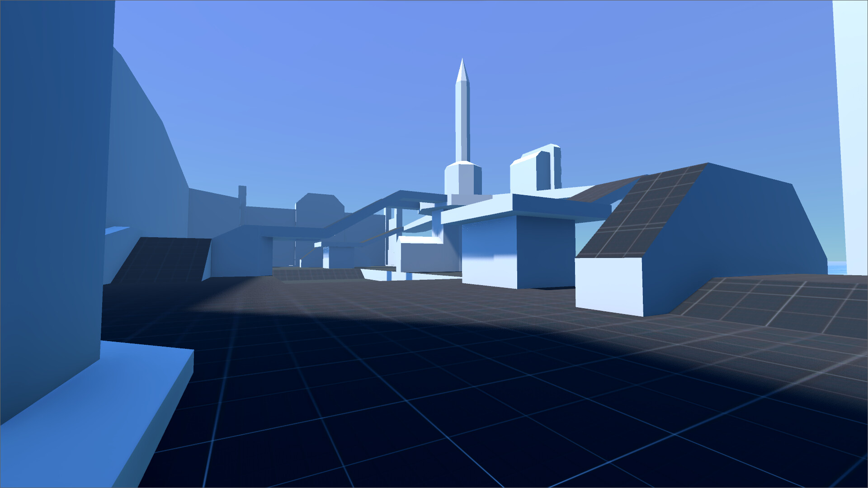Viewport: 868px width, 488px height.
Task: Click the low gridded ramp in center distance
Action: 319,274
